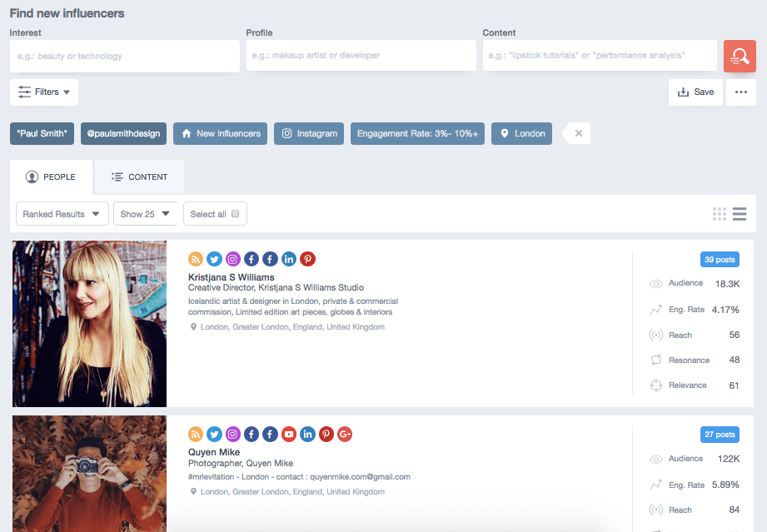Viewport: 767px width, 532px height.
Task: Open Kristjana S Williams' Pinterest icon
Action: click(308, 259)
